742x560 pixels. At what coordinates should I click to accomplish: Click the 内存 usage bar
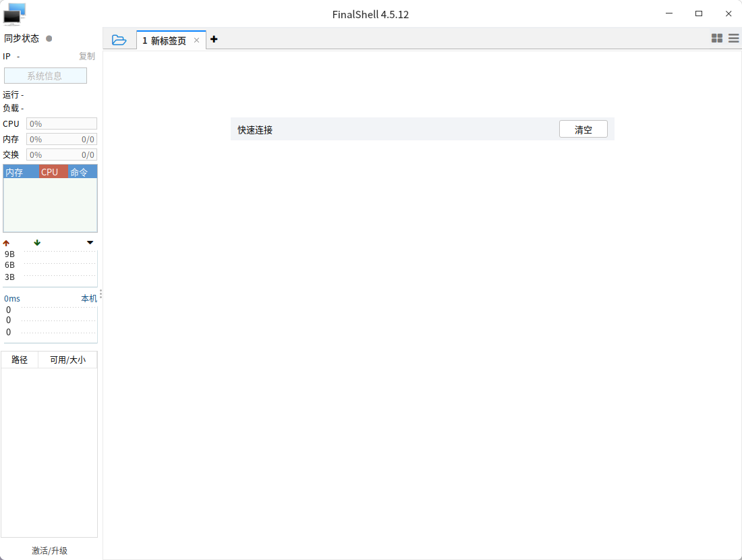pyautogui.click(x=61, y=139)
